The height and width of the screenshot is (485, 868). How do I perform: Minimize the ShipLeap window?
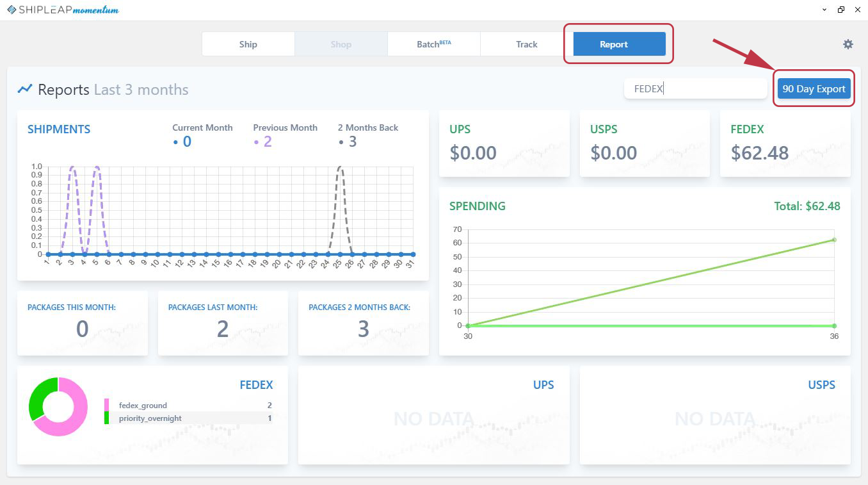click(823, 10)
